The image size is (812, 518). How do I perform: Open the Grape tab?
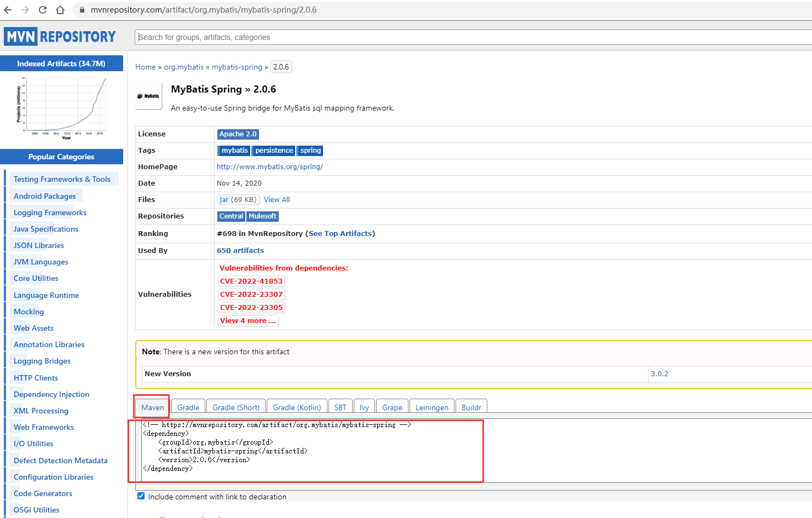pos(392,407)
